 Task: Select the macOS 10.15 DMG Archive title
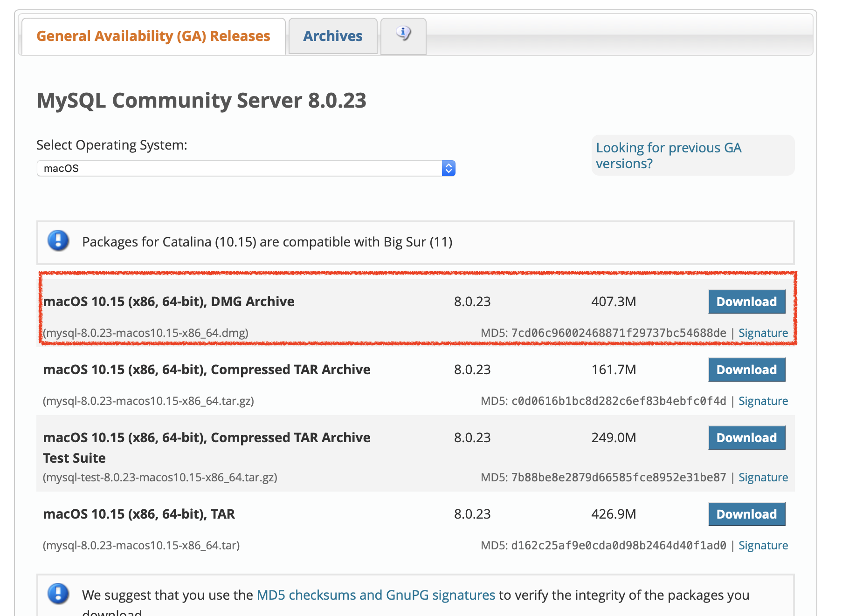169,302
